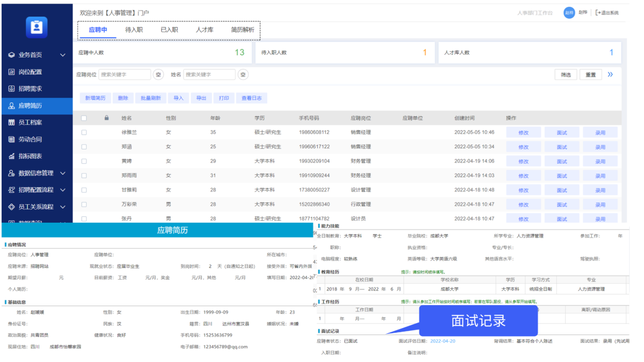The image size is (644, 362).
Task: Click the 应聘岗位 search keyword field
Action: tap(125, 74)
